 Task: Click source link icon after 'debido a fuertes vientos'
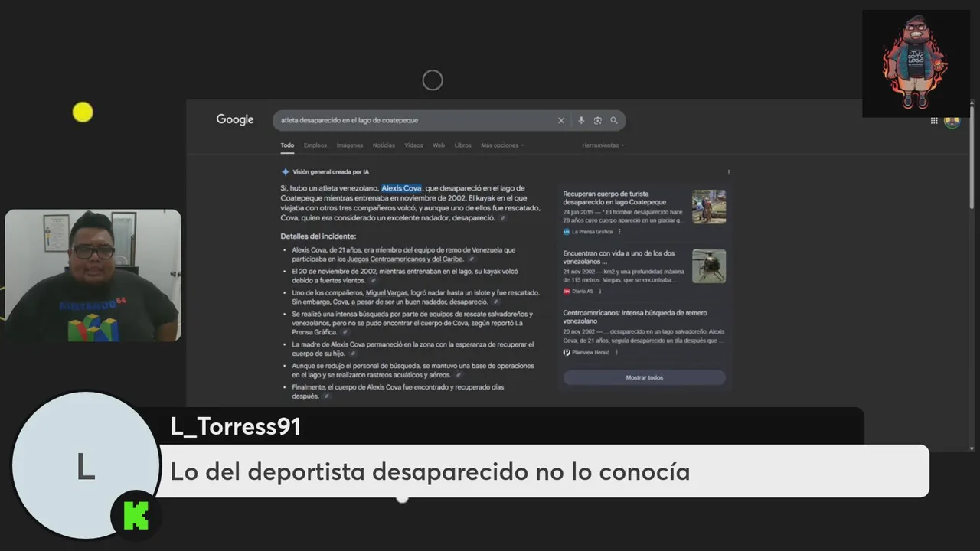click(373, 281)
